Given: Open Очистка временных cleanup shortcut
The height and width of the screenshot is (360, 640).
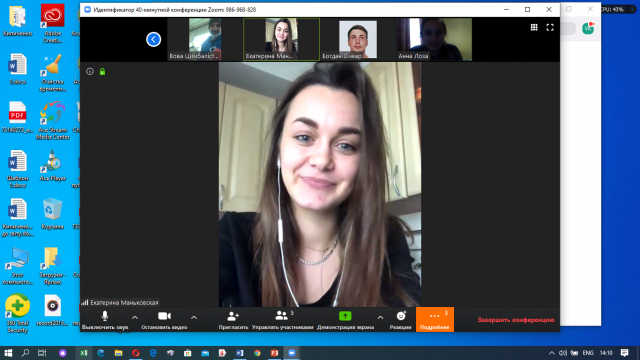Looking at the screenshot, I should [x=53, y=73].
